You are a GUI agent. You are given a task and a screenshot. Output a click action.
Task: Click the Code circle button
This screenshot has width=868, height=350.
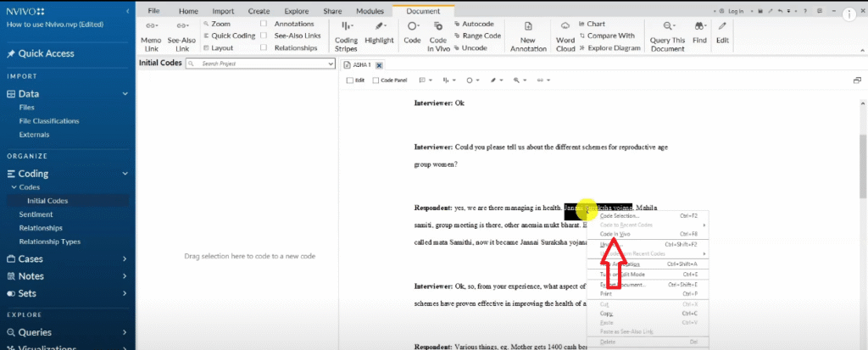click(x=413, y=33)
